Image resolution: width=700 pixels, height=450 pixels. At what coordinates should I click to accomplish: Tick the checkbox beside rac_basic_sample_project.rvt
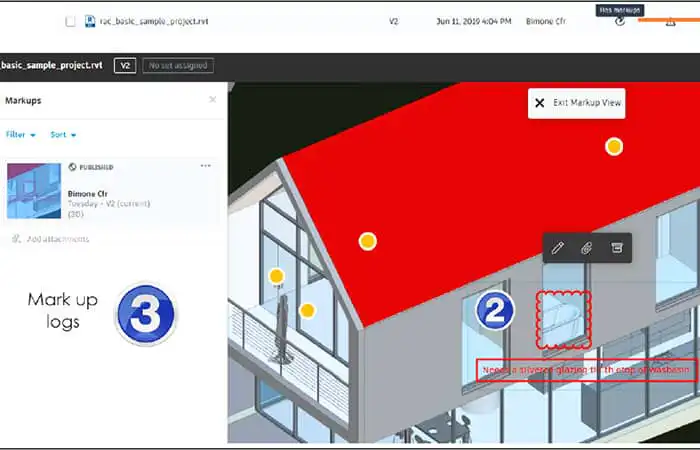click(70, 21)
